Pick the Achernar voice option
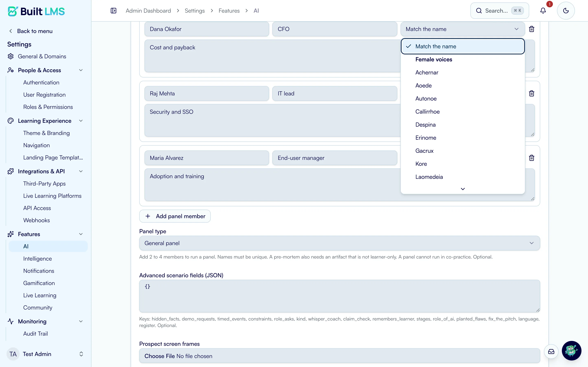 pyautogui.click(x=463, y=73)
